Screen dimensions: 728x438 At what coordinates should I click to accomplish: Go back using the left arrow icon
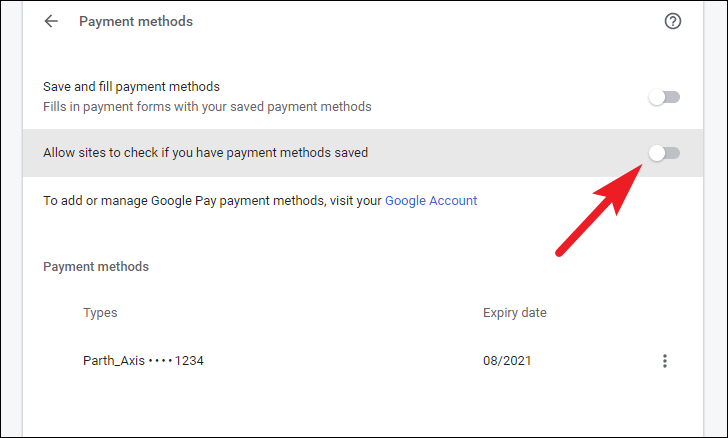[51, 21]
